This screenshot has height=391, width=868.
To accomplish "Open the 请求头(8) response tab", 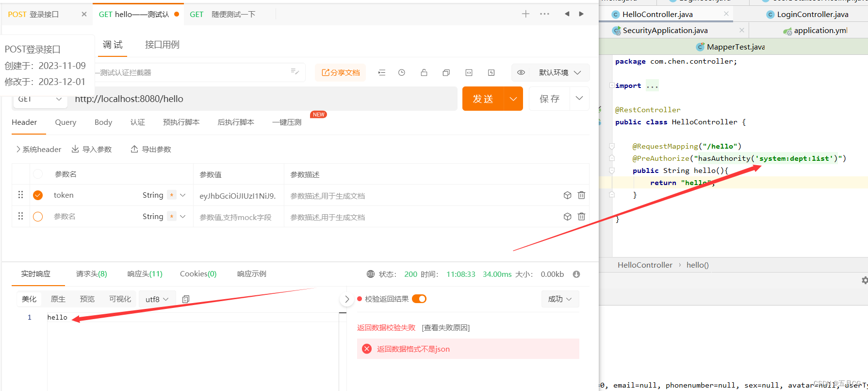I will tap(92, 274).
